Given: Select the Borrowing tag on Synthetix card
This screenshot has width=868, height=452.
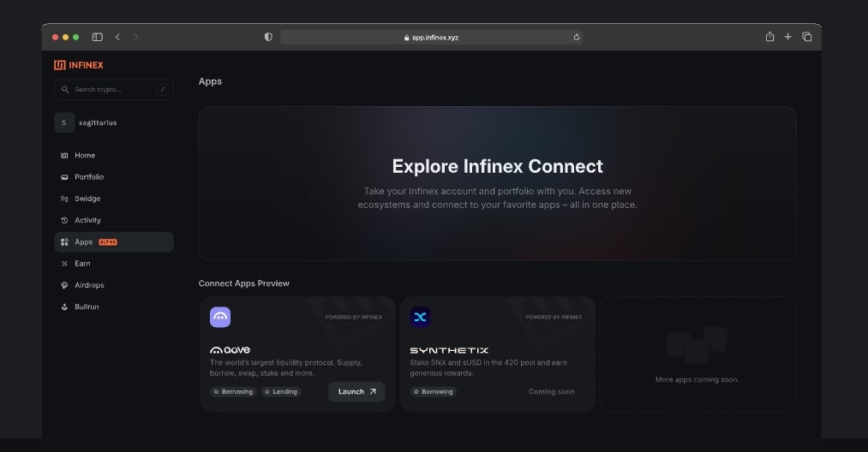Looking at the screenshot, I should (x=433, y=392).
